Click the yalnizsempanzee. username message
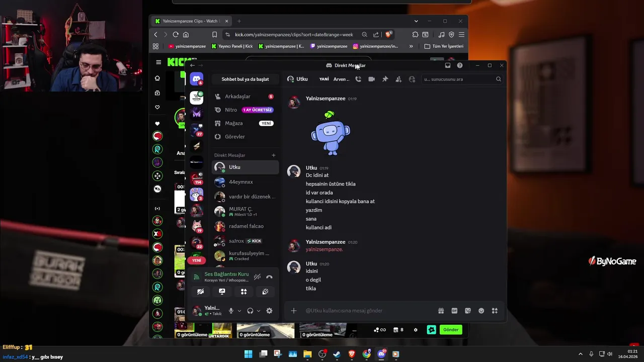 click(x=325, y=249)
